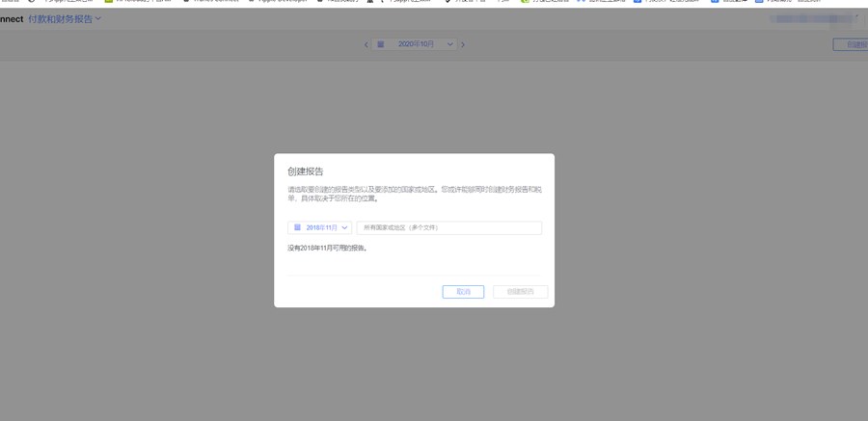This screenshot has width=868, height=421.
Task: Click the 创建报告 button on the background page
Action: [x=851, y=45]
